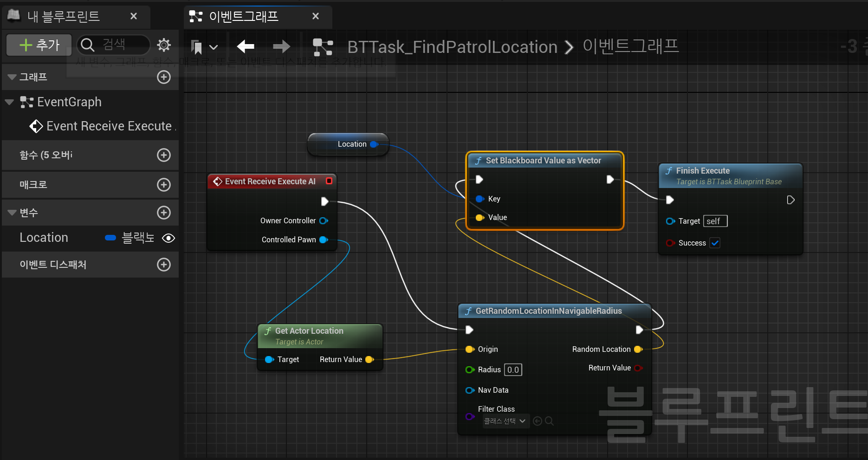Click the Nav Data input pin

[x=470, y=390]
